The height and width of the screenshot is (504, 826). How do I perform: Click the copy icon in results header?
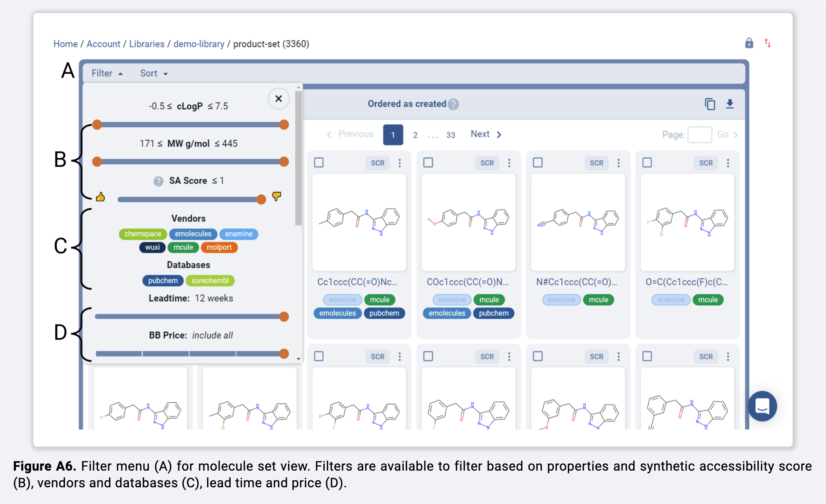(x=710, y=104)
